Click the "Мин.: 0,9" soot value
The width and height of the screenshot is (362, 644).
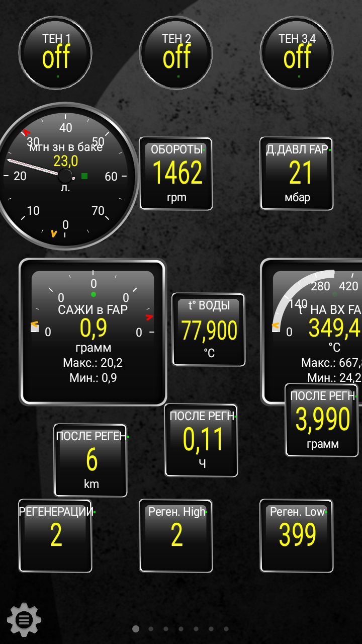[93, 378]
